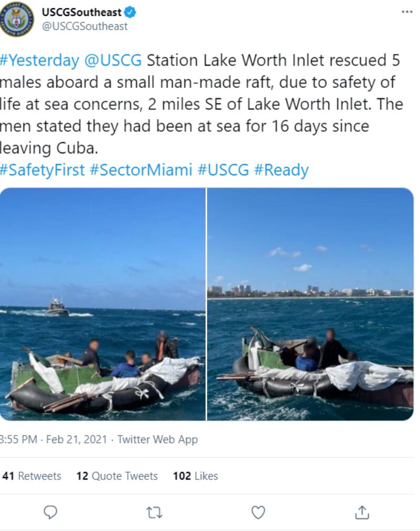
Task: Follow the #Yesterday hashtag link
Action: (x=39, y=60)
